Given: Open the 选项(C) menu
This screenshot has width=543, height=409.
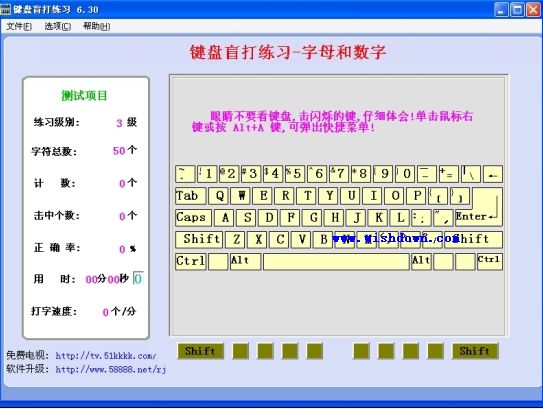Looking at the screenshot, I should (x=57, y=26).
